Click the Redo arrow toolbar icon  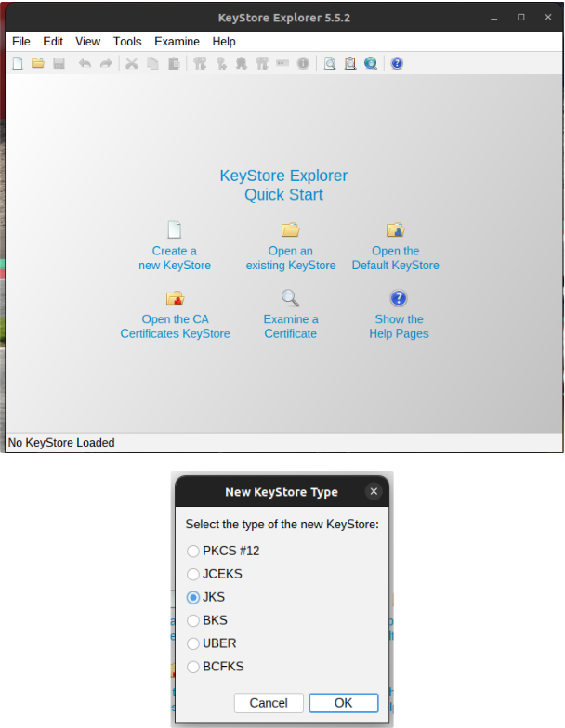click(106, 63)
